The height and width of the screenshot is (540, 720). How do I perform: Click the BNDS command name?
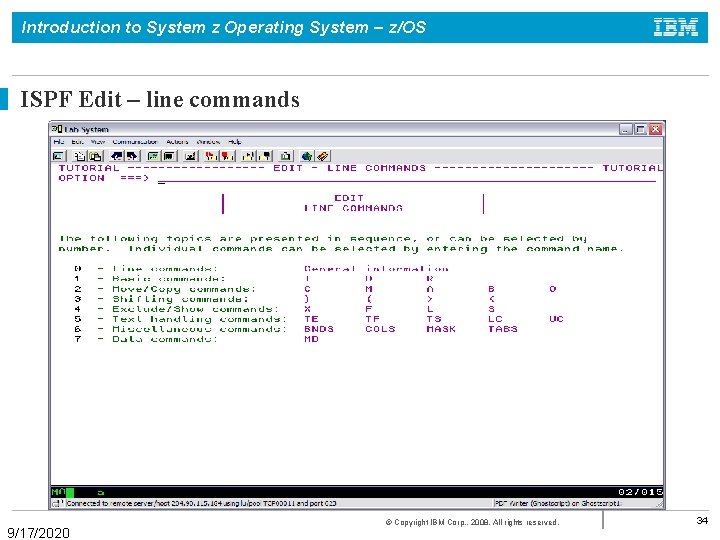coord(319,329)
